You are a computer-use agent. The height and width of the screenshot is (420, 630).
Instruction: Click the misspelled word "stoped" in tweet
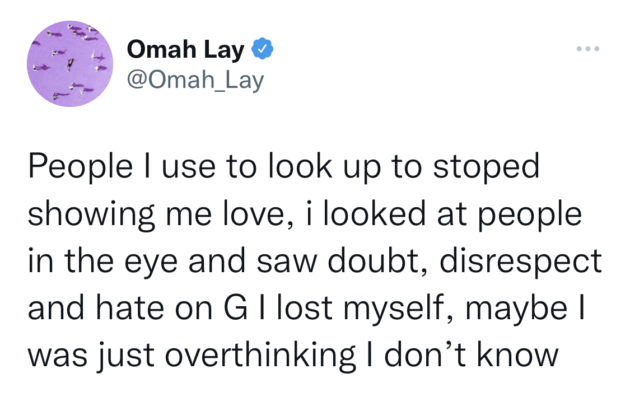[x=486, y=167]
